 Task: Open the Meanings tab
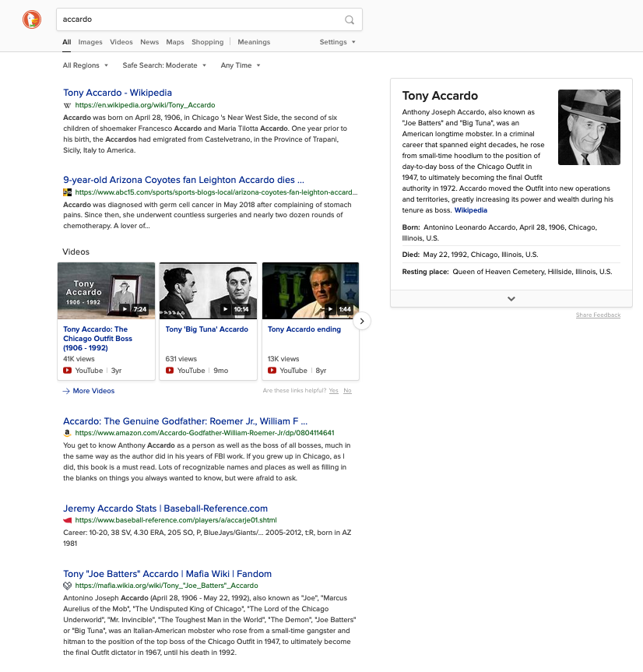click(254, 42)
